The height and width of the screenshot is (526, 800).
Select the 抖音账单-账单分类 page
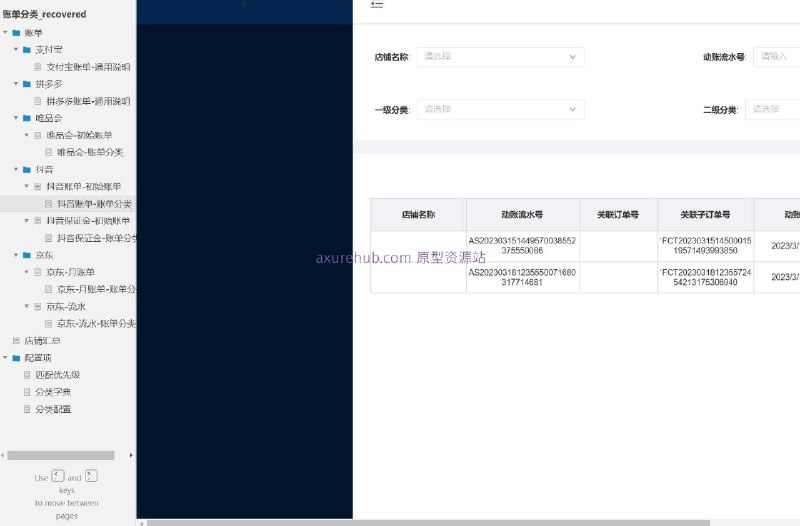pyautogui.click(x=94, y=204)
